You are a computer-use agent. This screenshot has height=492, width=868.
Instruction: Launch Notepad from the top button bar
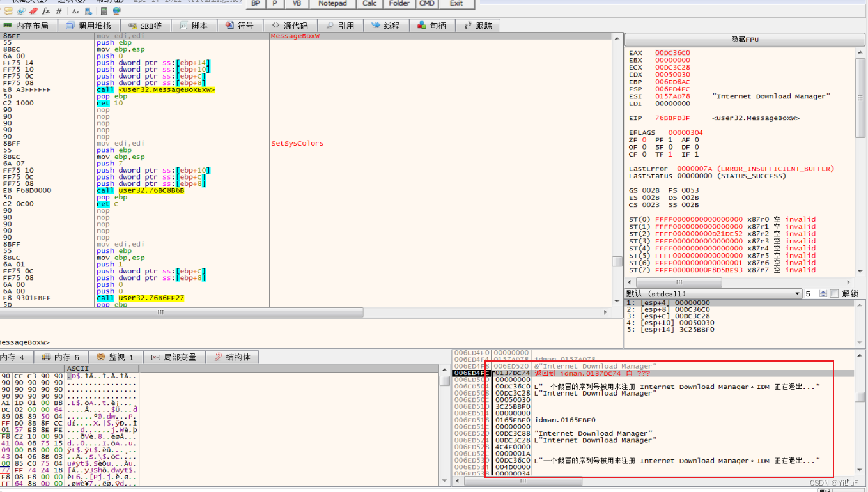coord(332,3)
